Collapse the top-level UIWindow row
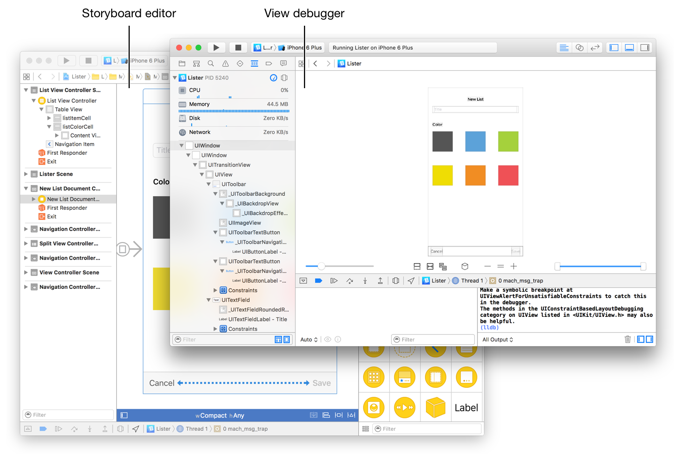This screenshot has width=680, height=460. pyautogui.click(x=181, y=146)
